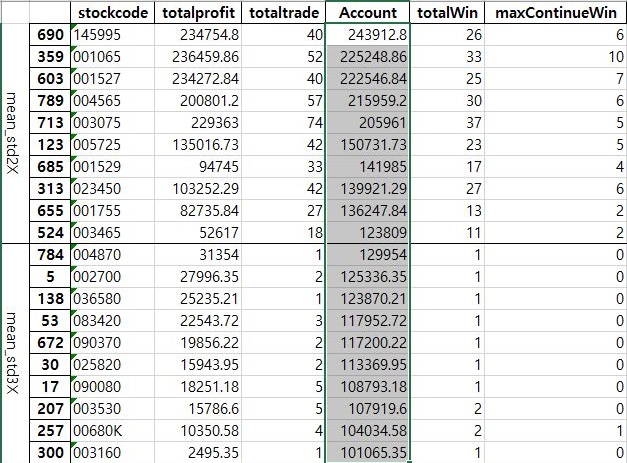
Task: Select Account cell 129954
Action: coord(367,255)
